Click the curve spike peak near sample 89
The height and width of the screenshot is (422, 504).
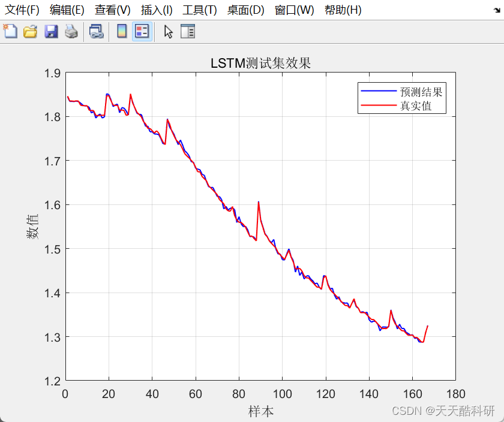pos(259,203)
